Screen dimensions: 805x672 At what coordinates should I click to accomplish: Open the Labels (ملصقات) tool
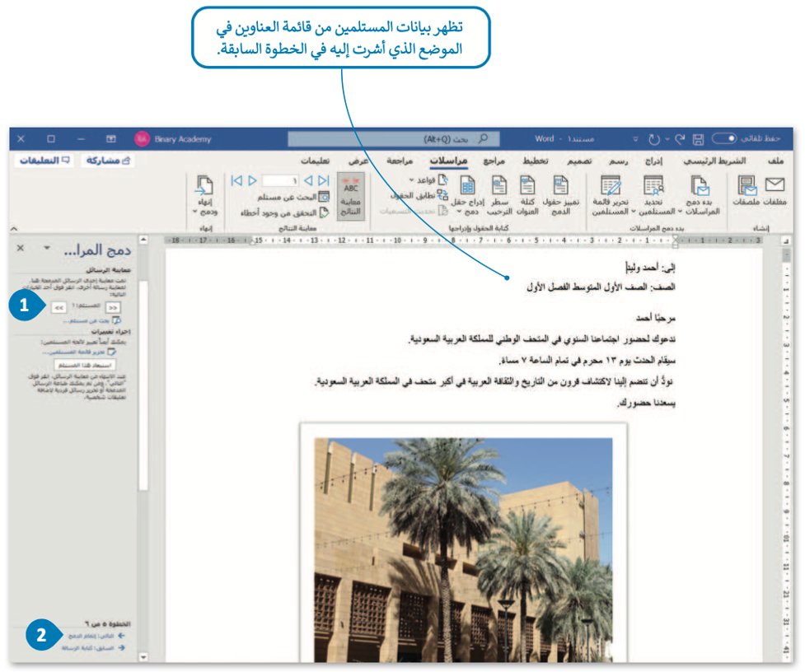[746, 191]
